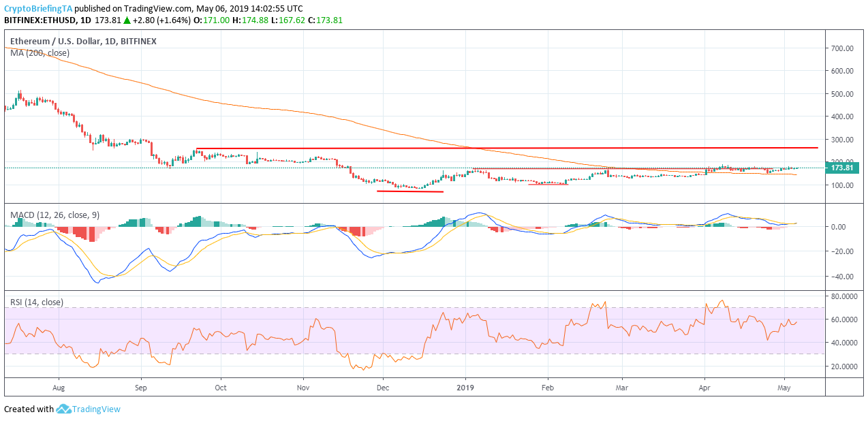The image size is (868, 421).
Task: Click the RSI (14, close) indicator label
Action: [37, 302]
